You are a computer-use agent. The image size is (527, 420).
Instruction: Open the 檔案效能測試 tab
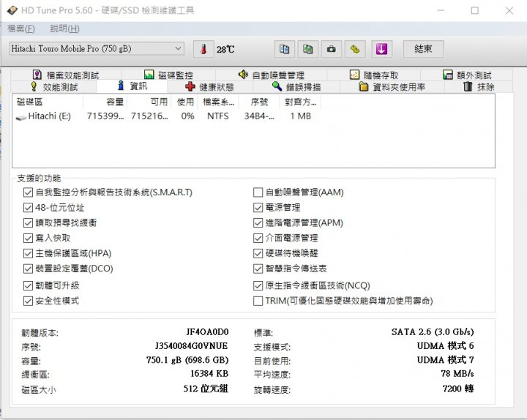point(66,75)
